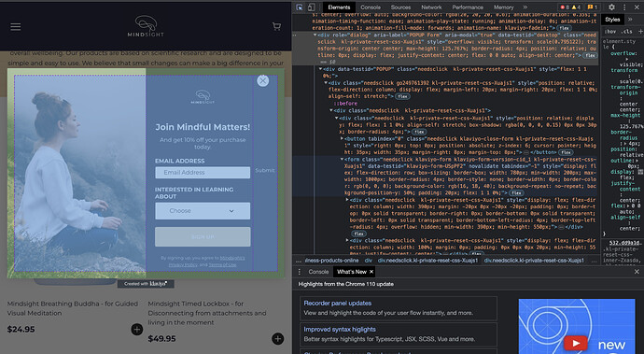Image resolution: width=644 pixels, height=354 pixels.
Task: Open Improved syntax highlights link
Action: coord(340,330)
